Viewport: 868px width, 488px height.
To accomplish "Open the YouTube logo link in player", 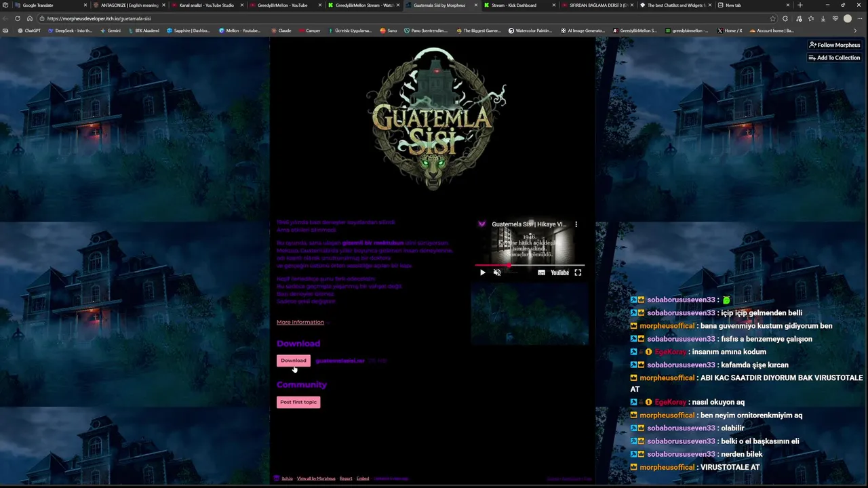I will tap(559, 272).
